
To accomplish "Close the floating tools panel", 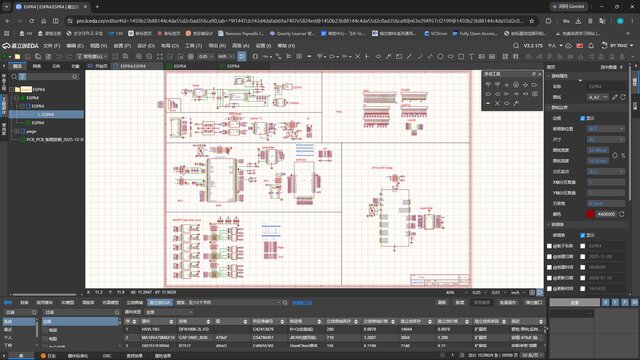I will (x=540, y=74).
